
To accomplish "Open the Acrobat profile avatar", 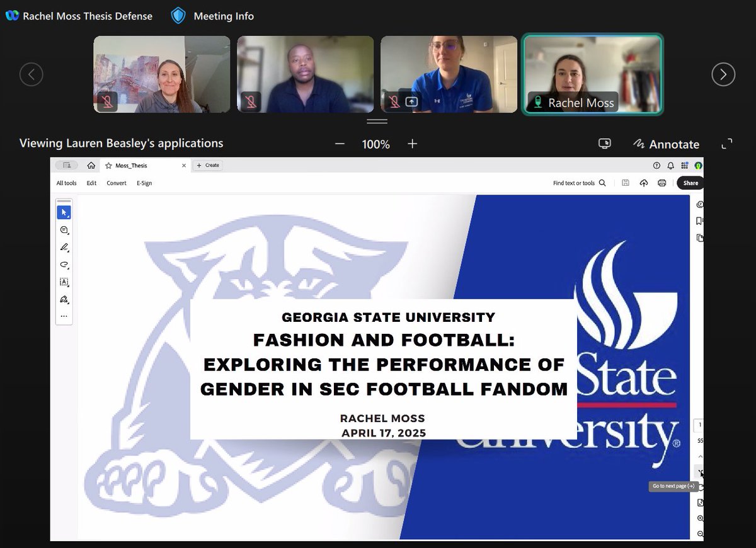I will point(698,166).
